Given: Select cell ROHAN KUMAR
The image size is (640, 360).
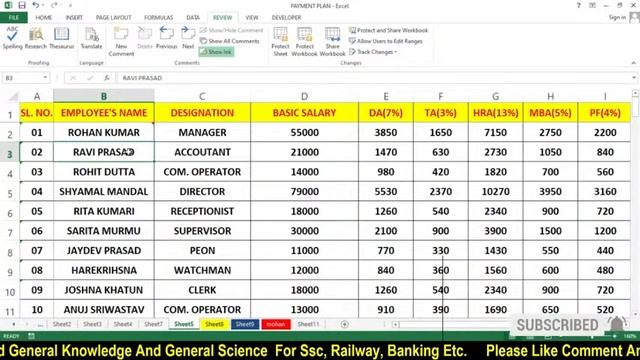Looking at the screenshot, I should 104,133.
